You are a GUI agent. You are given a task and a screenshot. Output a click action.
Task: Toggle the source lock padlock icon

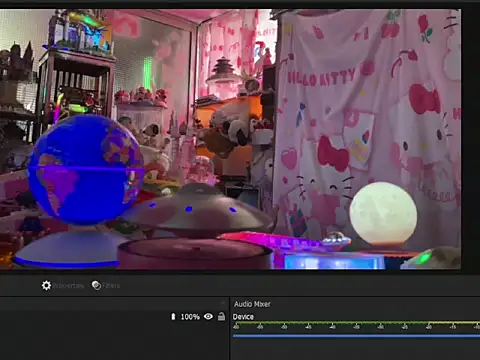tap(221, 316)
